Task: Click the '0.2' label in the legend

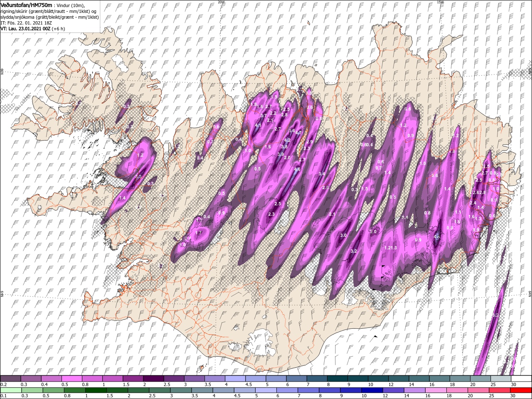Action: 3,384
